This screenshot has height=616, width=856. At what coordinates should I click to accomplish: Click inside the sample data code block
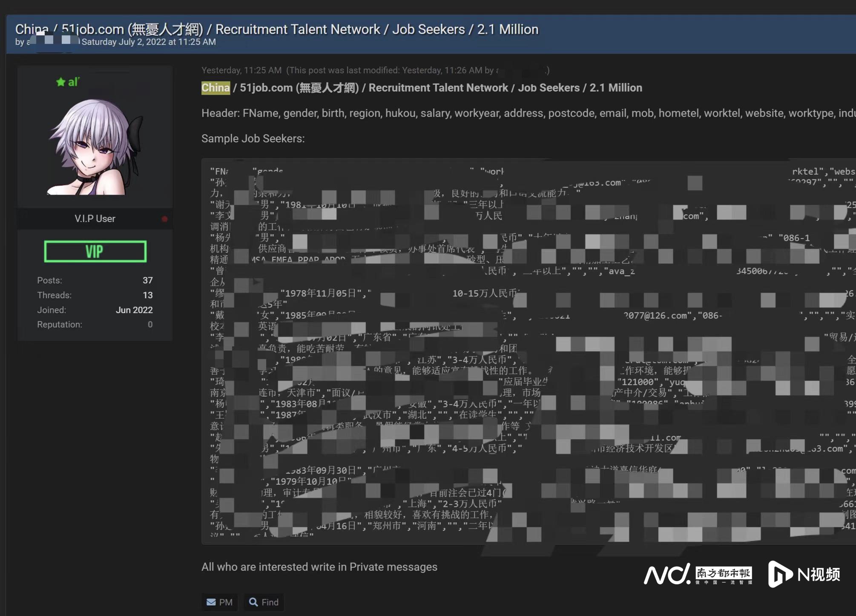529,351
